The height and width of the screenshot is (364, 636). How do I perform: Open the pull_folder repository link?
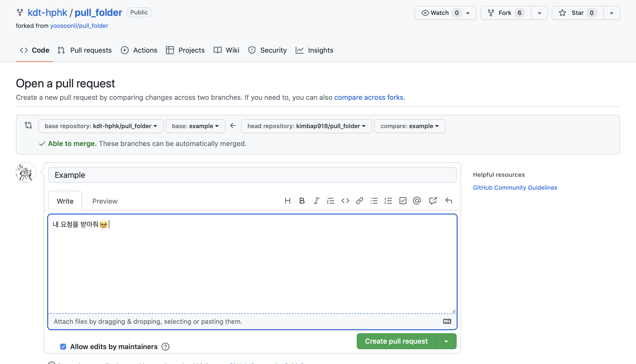[98, 12]
